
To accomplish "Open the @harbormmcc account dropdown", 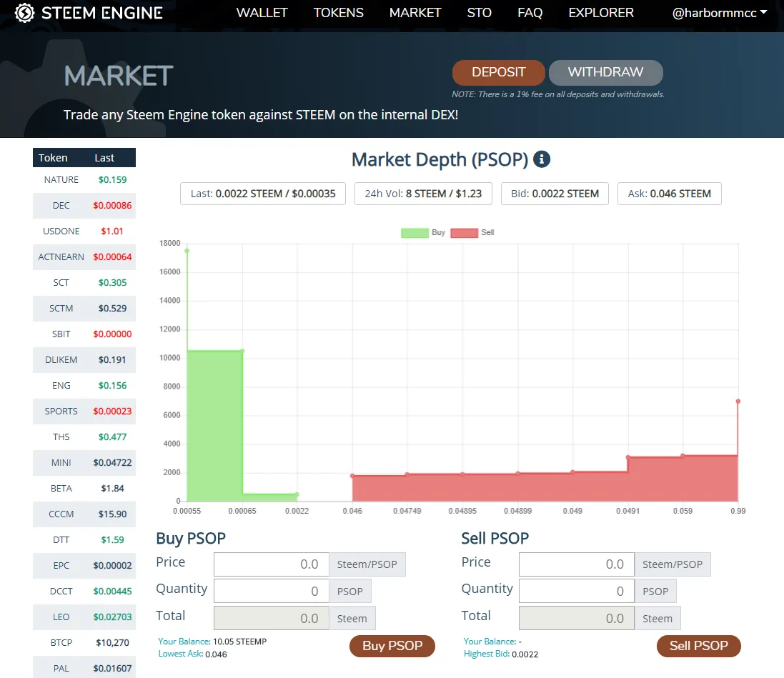I will coord(719,13).
